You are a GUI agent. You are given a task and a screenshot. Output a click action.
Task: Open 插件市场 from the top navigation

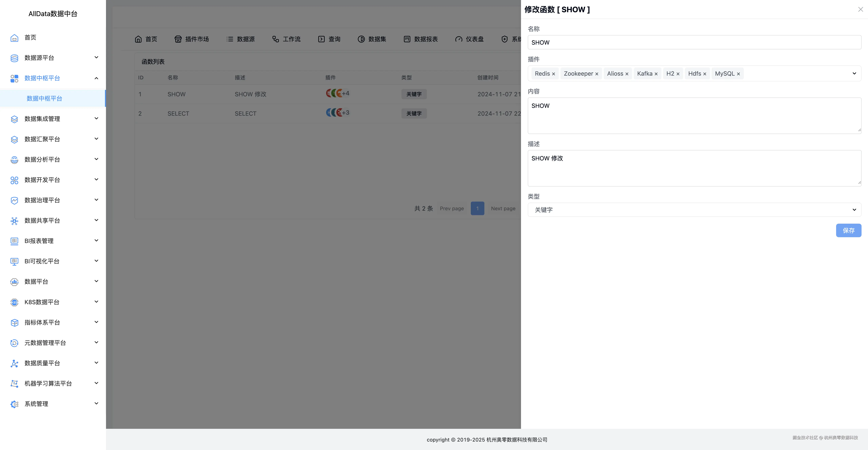pos(191,39)
